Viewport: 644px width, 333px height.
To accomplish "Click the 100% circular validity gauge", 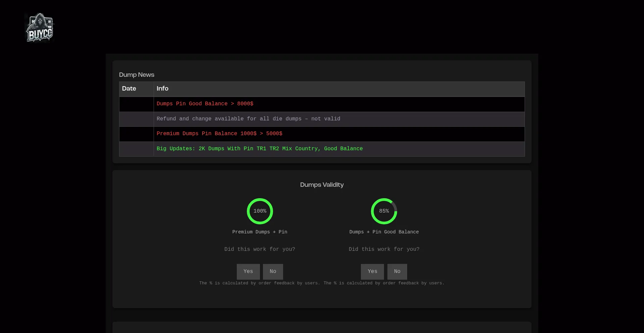I will 260,211.
